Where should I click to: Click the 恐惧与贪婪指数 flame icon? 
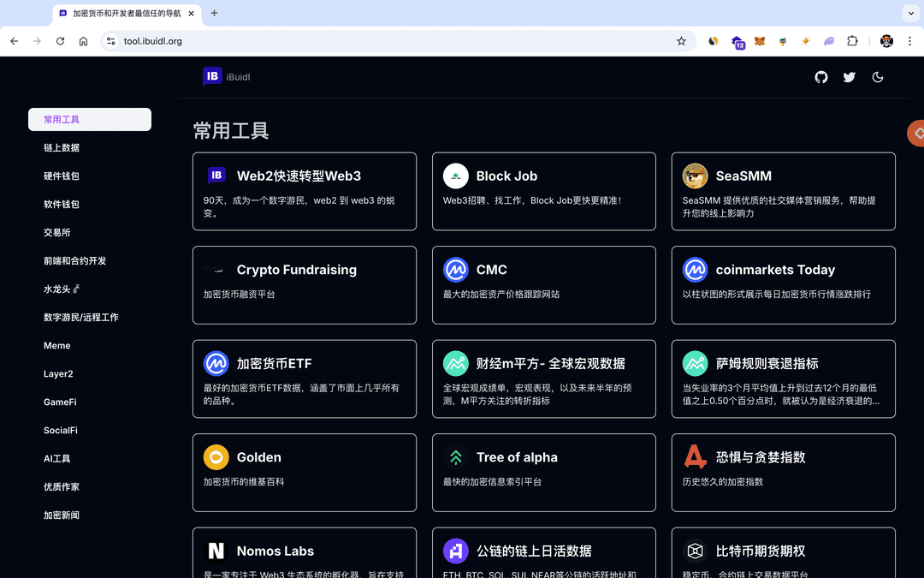pos(695,456)
